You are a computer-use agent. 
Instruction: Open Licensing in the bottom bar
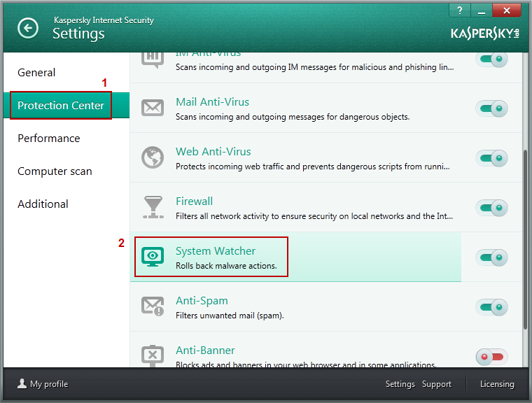[x=497, y=384]
